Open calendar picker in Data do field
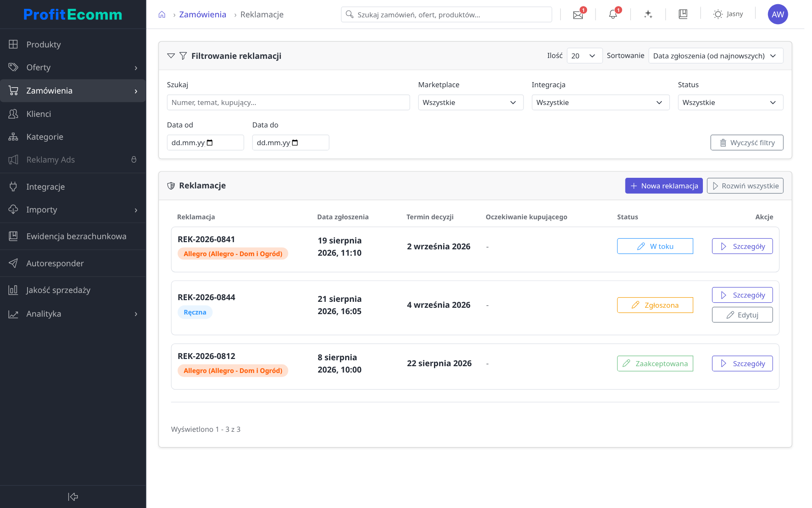 [x=295, y=143]
